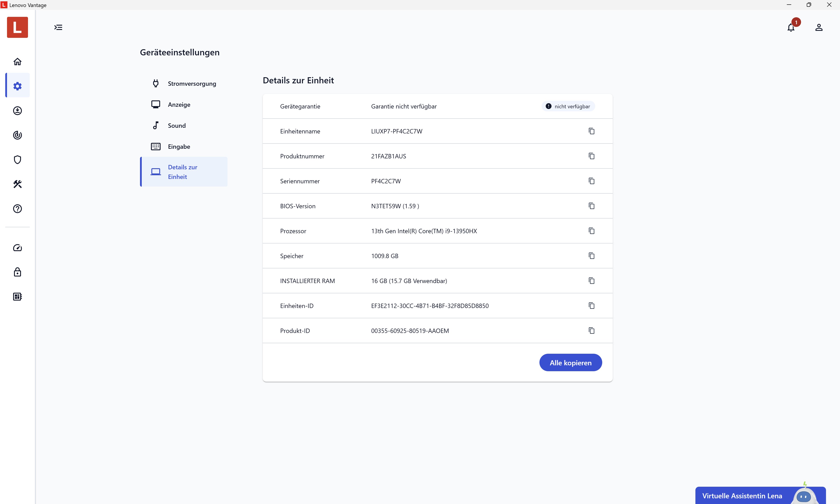Click the Produkt-ID row label

tap(295, 331)
